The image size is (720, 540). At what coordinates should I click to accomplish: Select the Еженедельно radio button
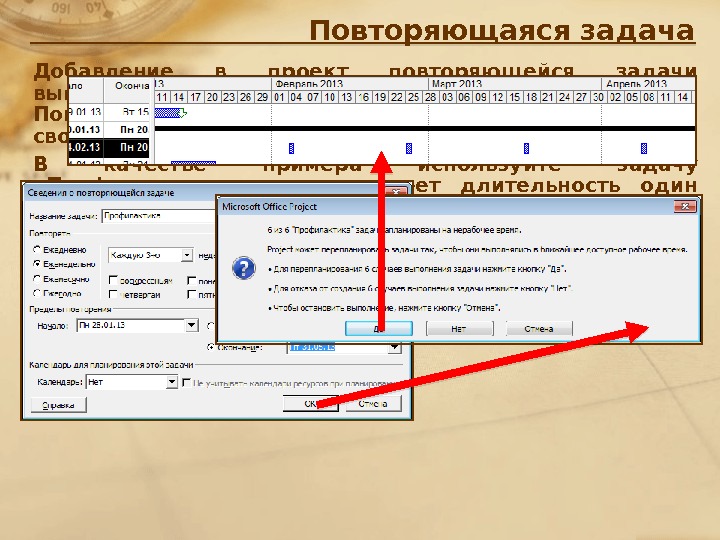37,264
